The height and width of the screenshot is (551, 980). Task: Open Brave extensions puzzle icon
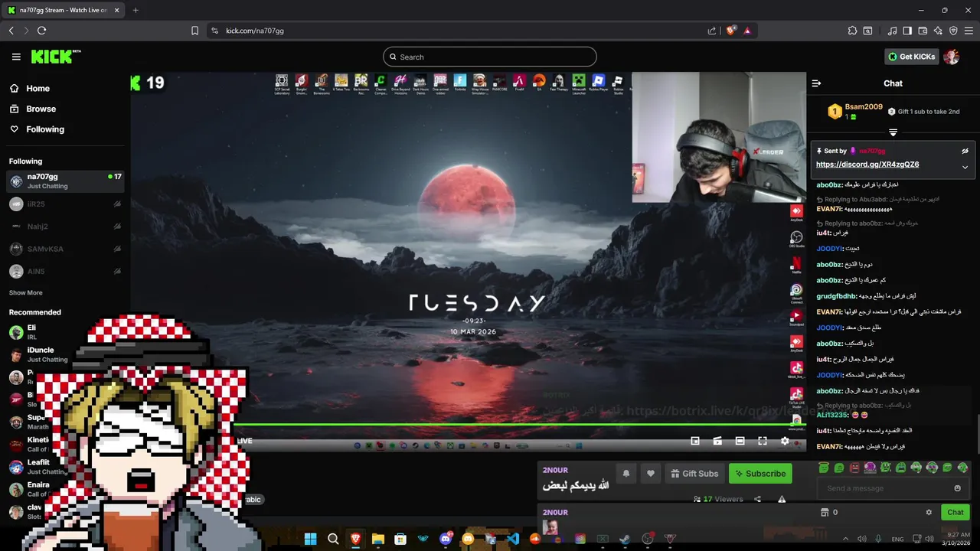tap(852, 31)
